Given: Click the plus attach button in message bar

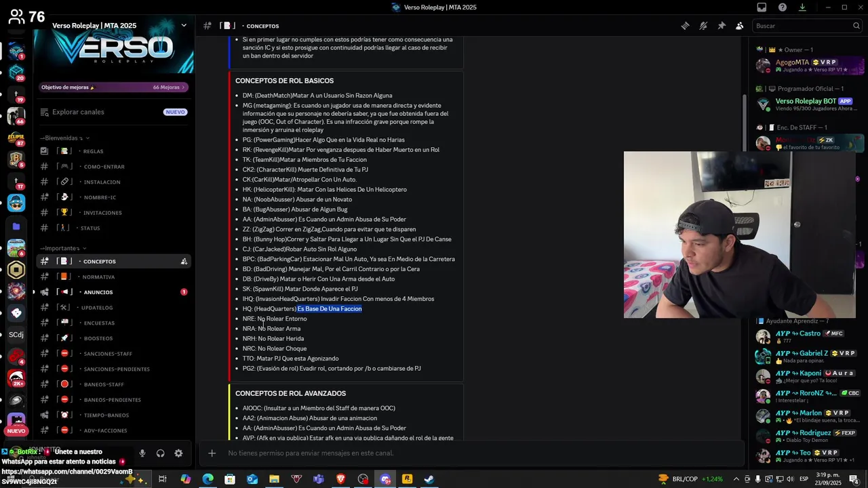Looking at the screenshot, I should 212,453.
